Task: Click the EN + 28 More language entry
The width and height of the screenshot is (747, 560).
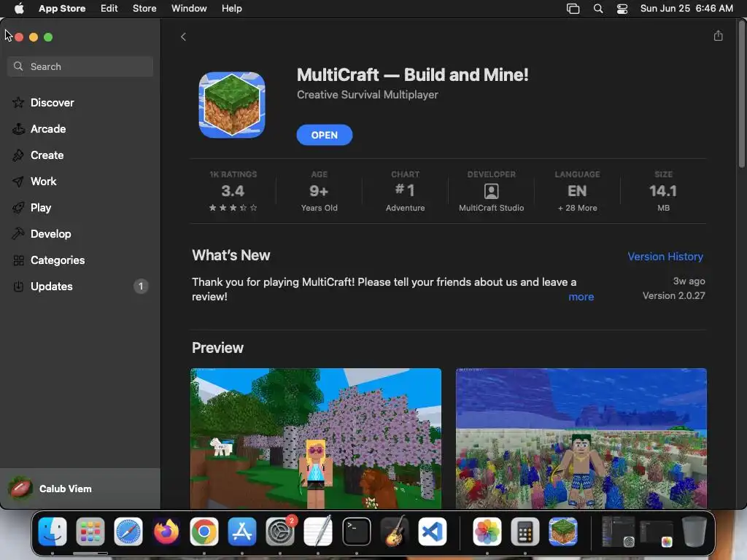Action: (x=577, y=191)
